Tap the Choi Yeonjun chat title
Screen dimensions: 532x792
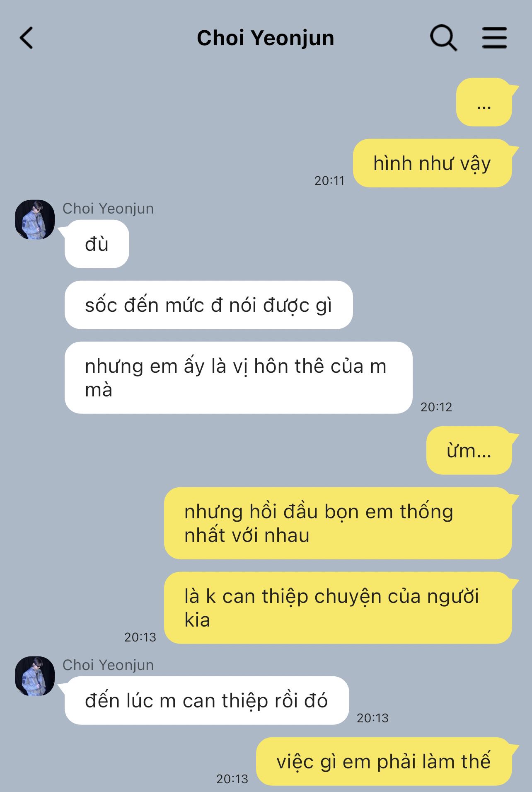266,38
